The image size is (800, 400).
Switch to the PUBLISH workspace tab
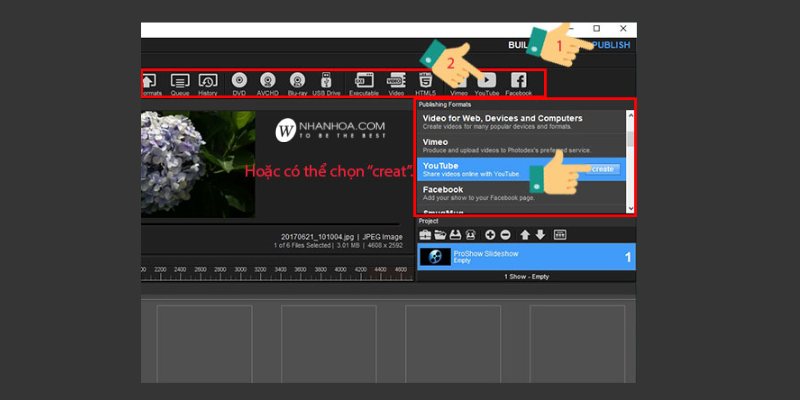[x=611, y=45]
